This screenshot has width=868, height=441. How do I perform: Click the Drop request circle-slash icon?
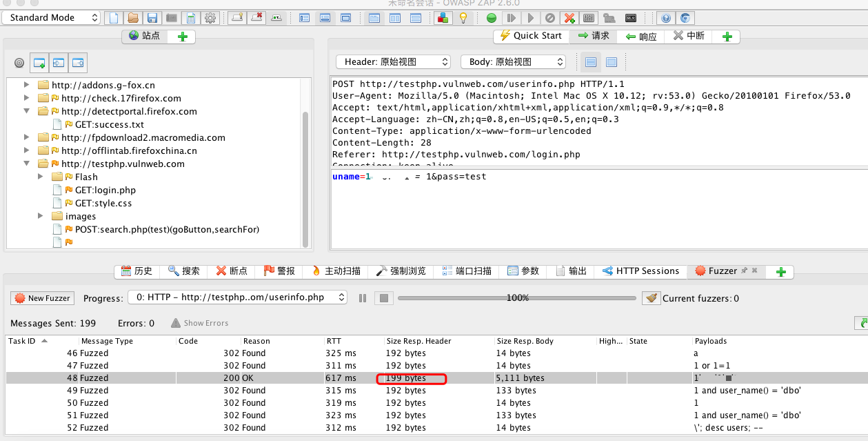[x=549, y=18]
